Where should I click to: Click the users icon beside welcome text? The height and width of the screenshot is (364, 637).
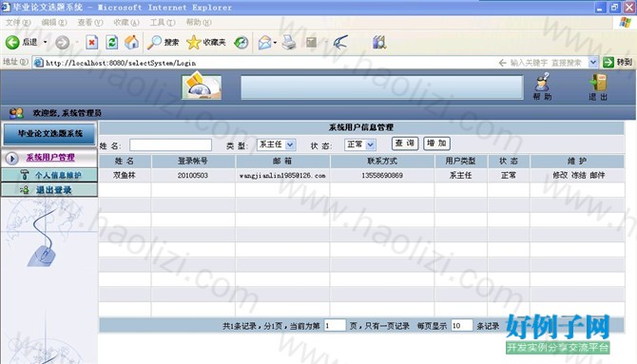click(16, 113)
